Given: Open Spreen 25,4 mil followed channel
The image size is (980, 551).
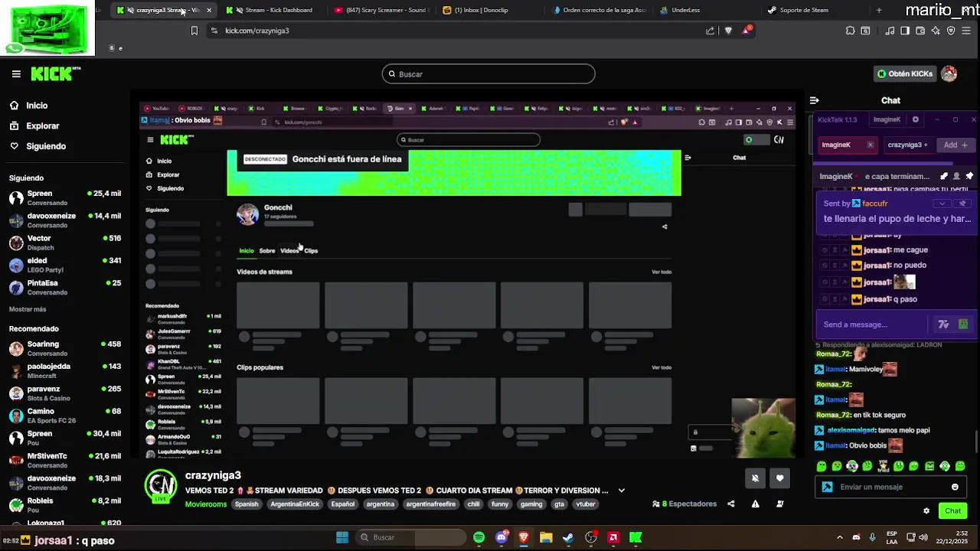Looking at the screenshot, I should 65,197.
